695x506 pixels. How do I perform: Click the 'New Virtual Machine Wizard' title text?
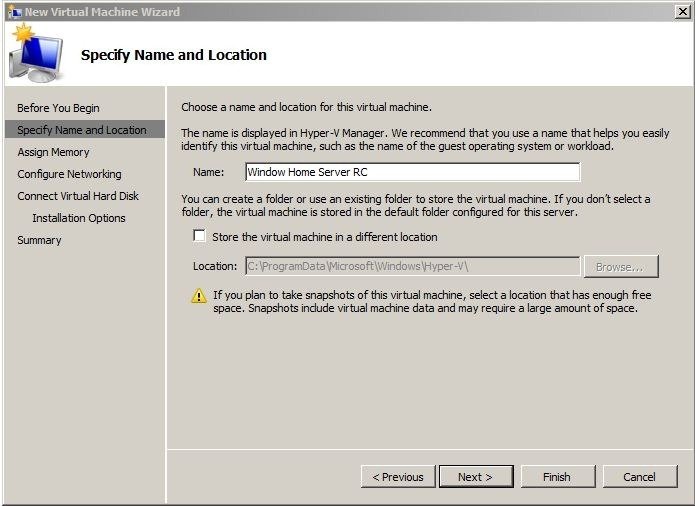pyautogui.click(x=102, y=12)
